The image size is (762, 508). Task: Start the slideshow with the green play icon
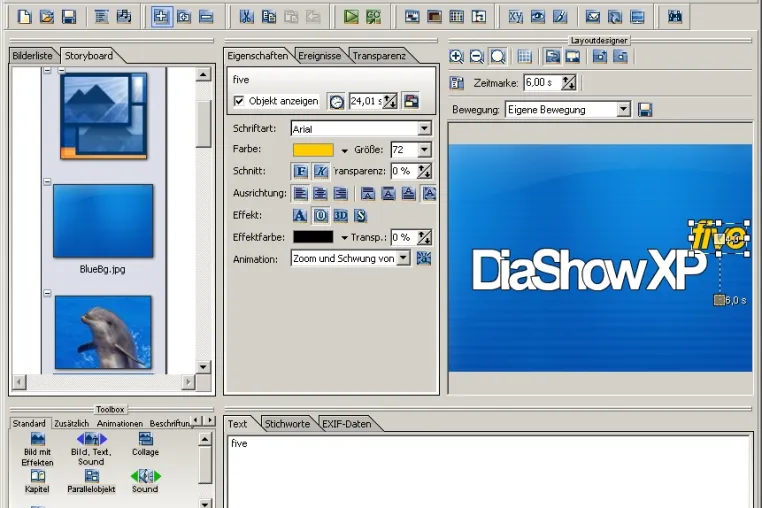[x=351, y=17]
